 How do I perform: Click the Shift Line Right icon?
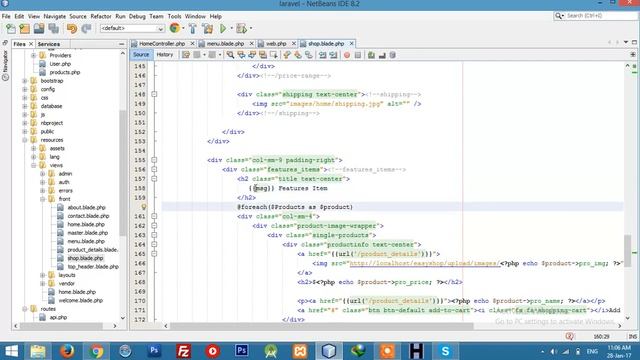(x=333, y=55)
